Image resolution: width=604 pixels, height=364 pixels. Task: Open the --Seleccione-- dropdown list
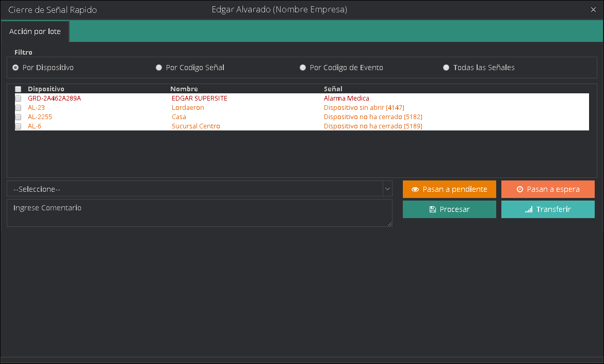(x=195, y=189)
